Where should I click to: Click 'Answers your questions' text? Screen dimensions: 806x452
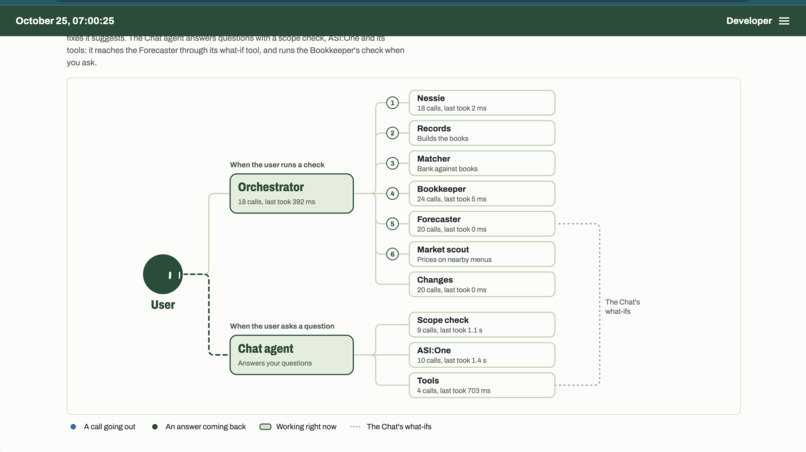click(274, 363)
